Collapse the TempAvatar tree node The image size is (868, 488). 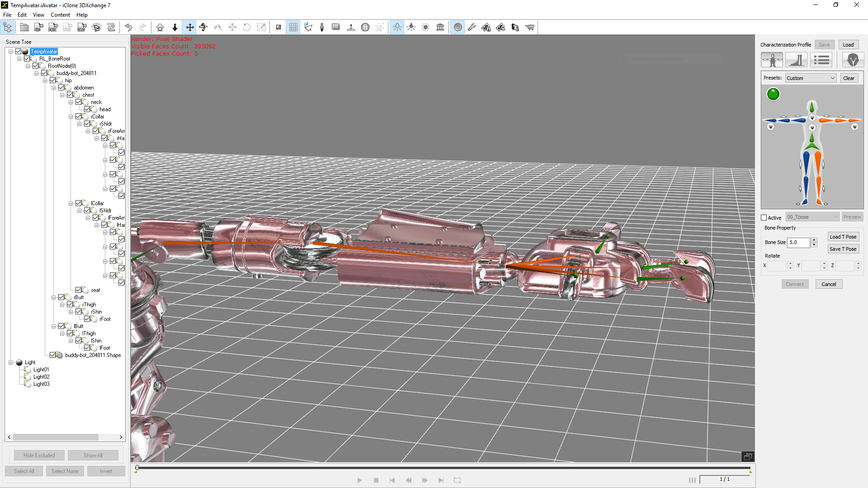point(10,52)
